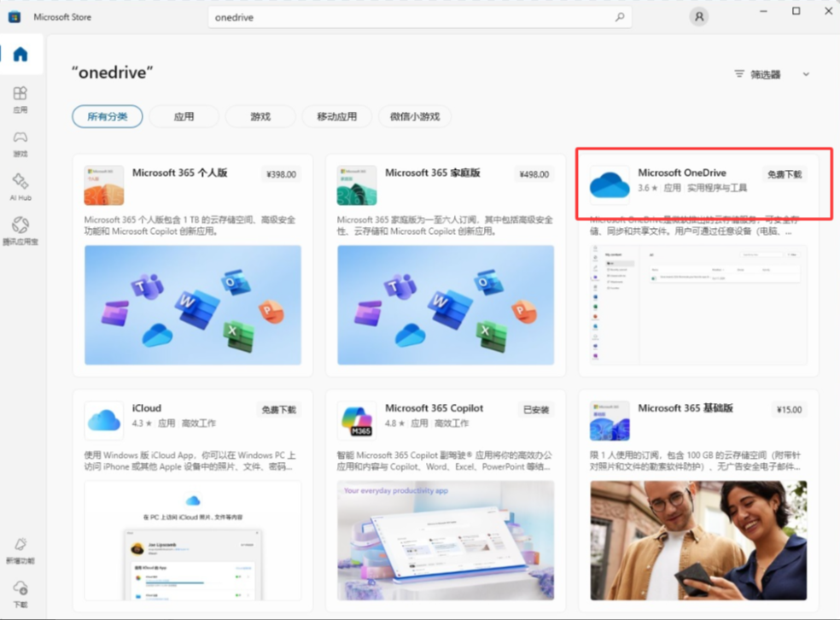Go to the Home page in sidebar

pos(20,55)
